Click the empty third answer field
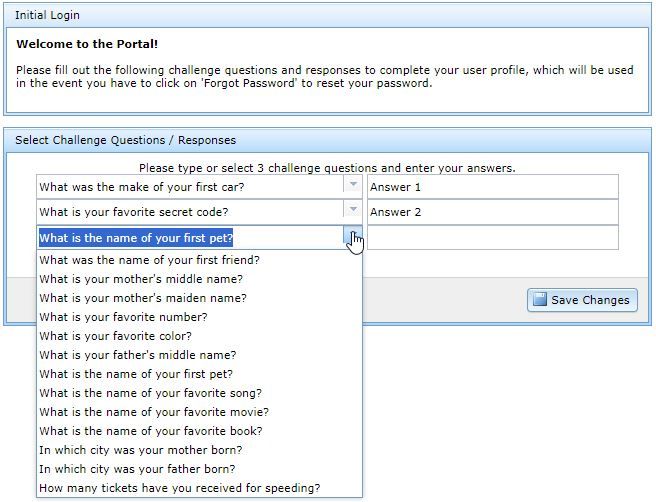Screen dimensions: 656x502 point(492,238)
